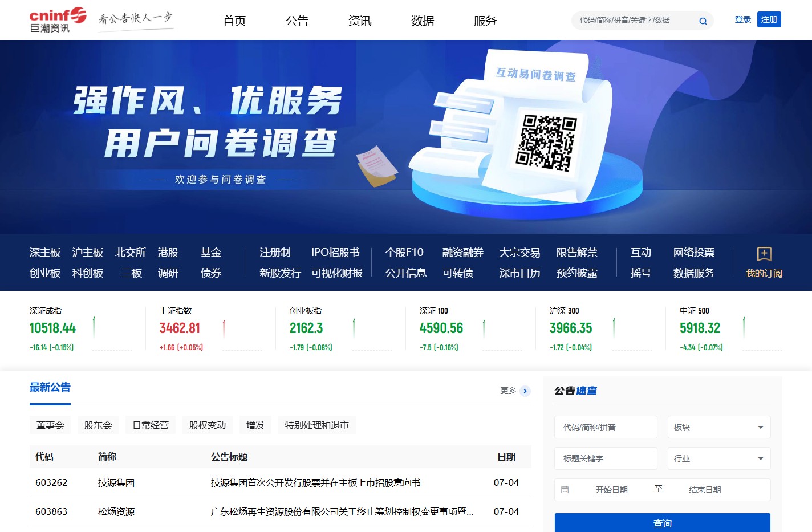The image size is (812, 532).
Task: Select the 沪深 300 value 3966.35
Action: 571,328
